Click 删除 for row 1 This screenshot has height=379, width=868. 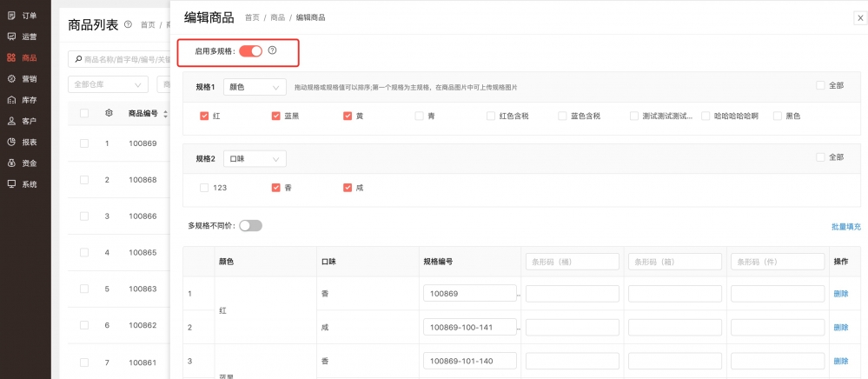pyautogui.click(x=840, y=294)
